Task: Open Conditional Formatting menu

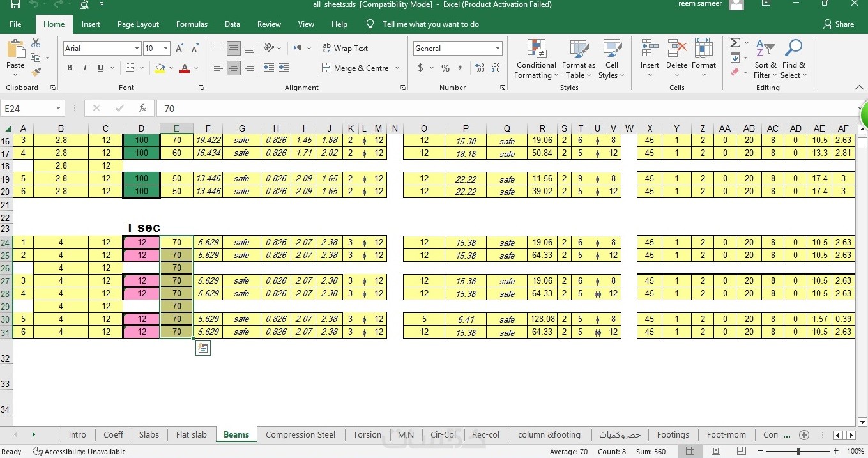Action: click(x=536, y=59)
